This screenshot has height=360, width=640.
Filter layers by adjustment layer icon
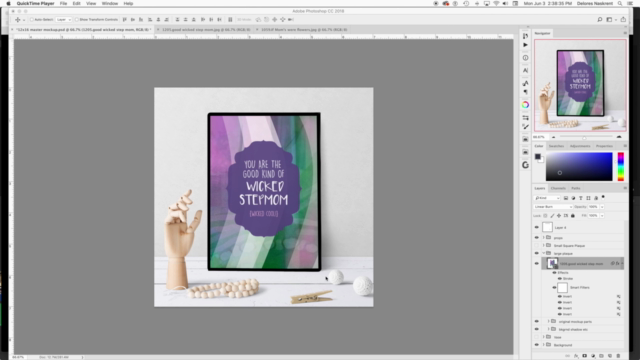[x=573, y=198]
